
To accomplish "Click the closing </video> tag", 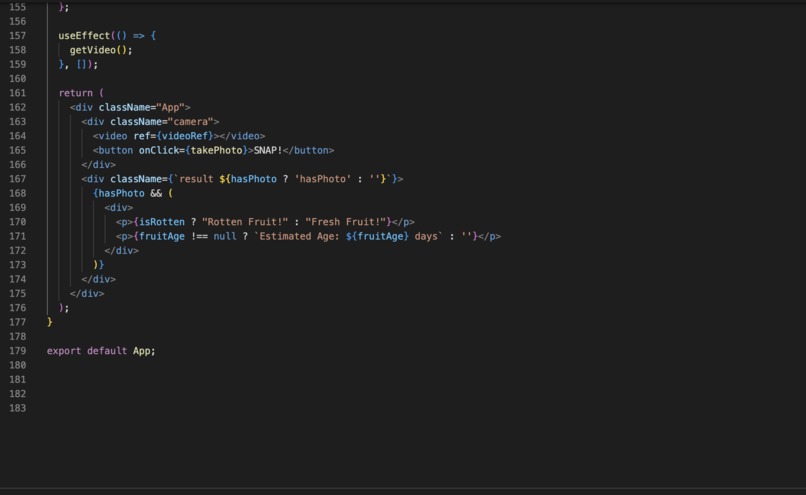I will click(x=242, y=136).
